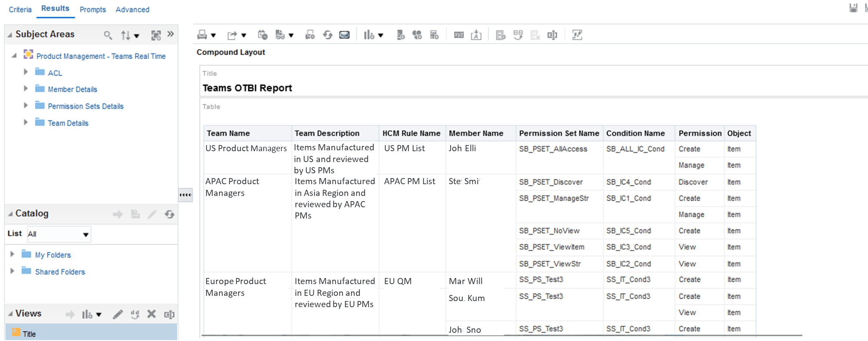
Task: Collapse the Views pane header triangle
Action: (10, 314)
